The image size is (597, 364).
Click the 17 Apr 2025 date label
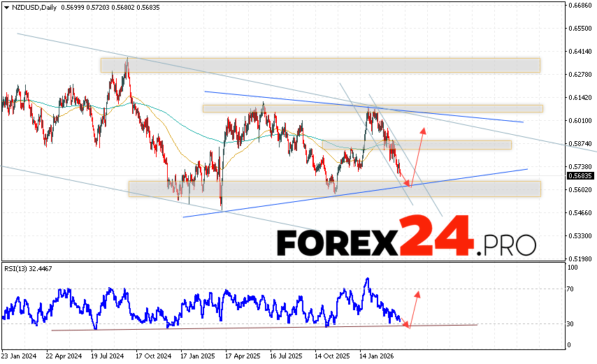pyautogui.click(x=242, y=355)
